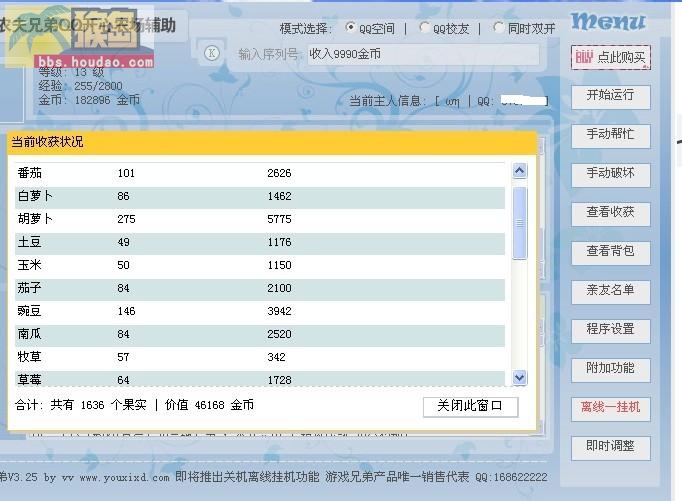The width and height of the screenshot is (682, 501).
Task: Click the 金币 182896 balance text
Action: (x=89, y=100)
